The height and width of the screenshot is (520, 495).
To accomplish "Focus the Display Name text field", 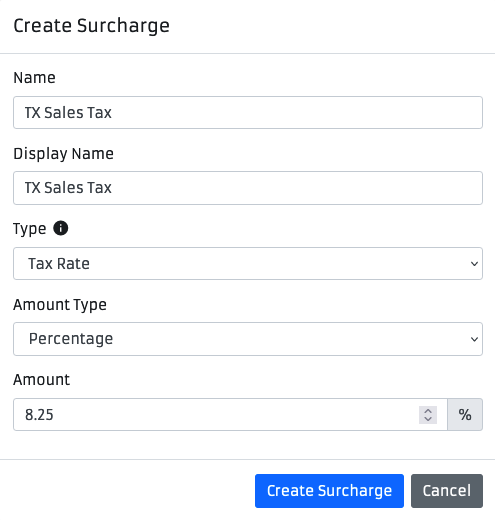I will click(x=248, y=188).
